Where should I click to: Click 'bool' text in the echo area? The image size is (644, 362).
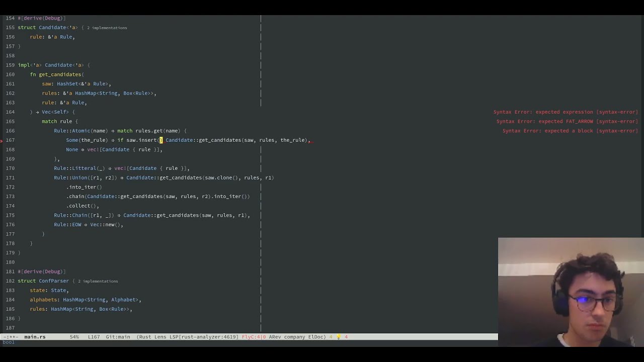click(9, 342)
